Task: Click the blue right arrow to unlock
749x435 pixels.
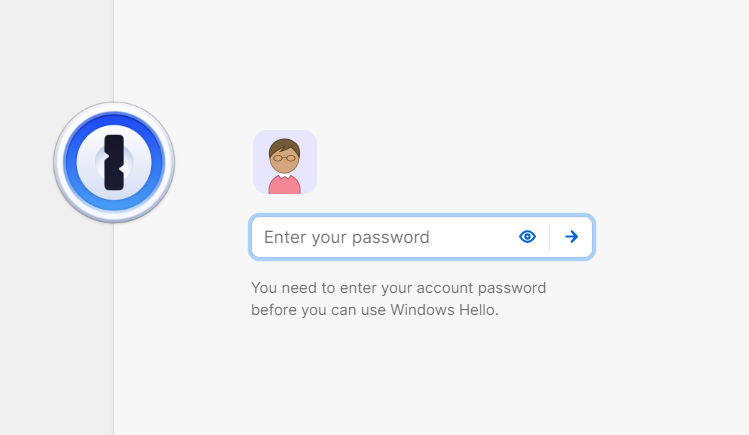Action: [571, 236]
